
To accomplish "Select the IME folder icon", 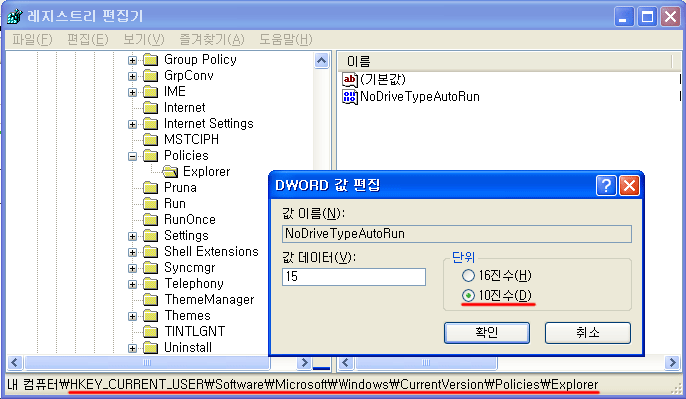I will [x=150, y=92].
